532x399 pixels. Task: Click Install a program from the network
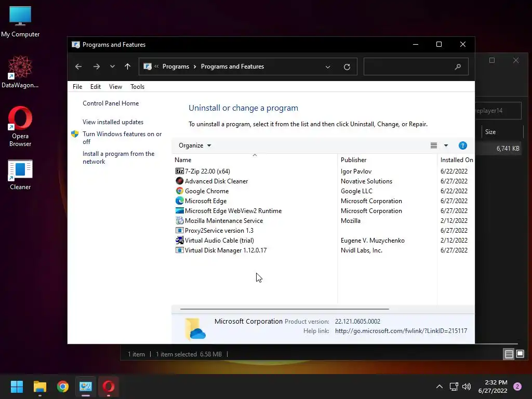pyautogui.click(x=118, y=157)
